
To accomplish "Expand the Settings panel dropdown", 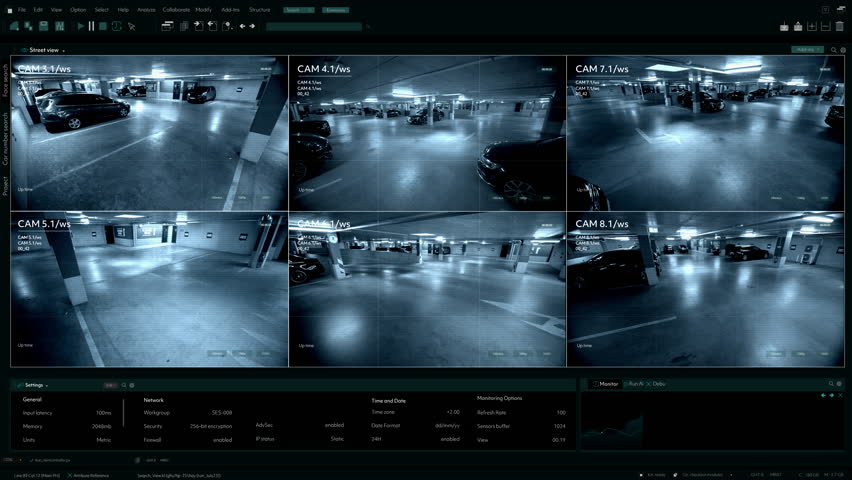I will tap(47, 385).
